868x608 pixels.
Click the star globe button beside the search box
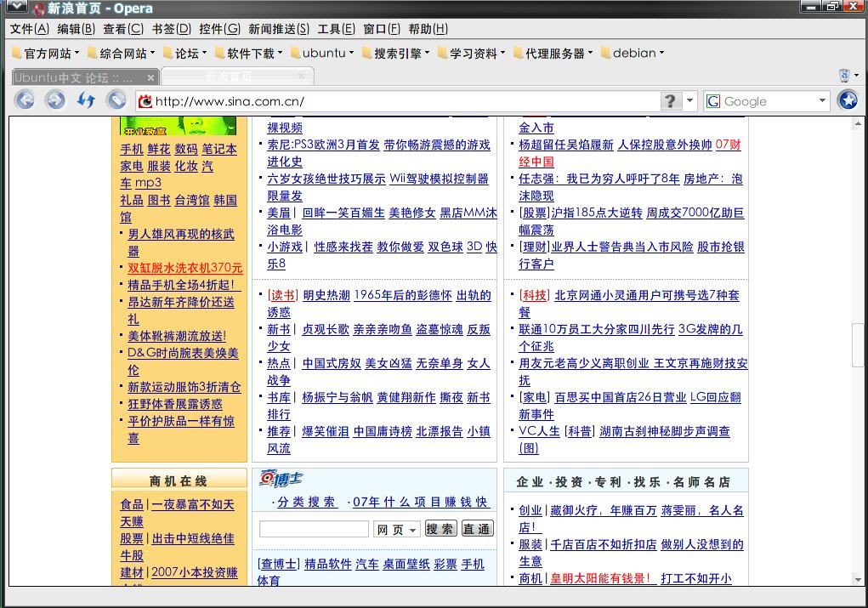click(848, 100)
